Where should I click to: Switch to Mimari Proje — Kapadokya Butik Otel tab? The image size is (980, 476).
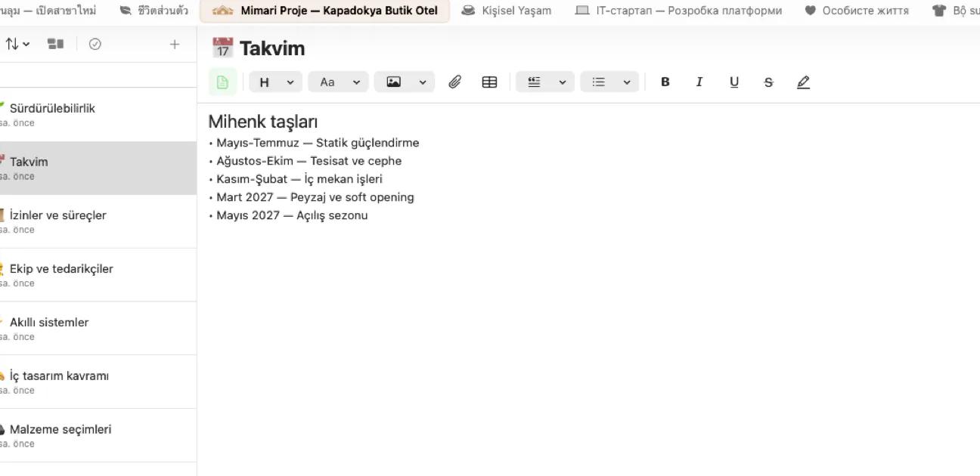(x=325, y=11)
